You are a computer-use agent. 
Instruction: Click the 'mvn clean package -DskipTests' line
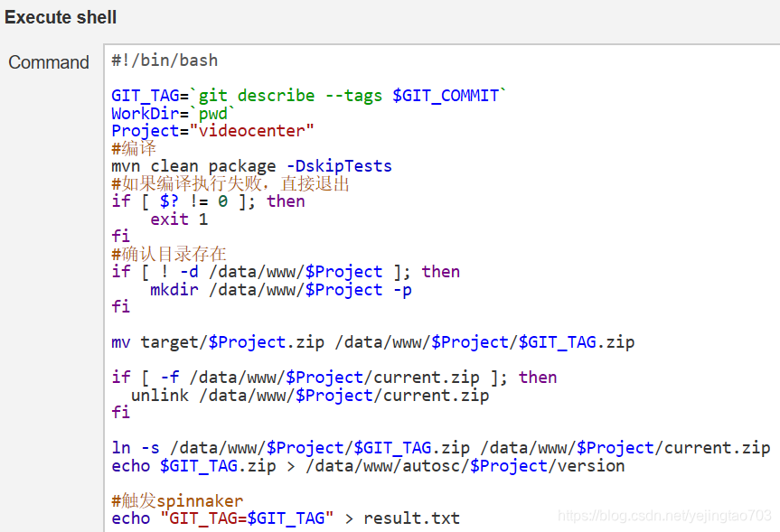(251, 166)
